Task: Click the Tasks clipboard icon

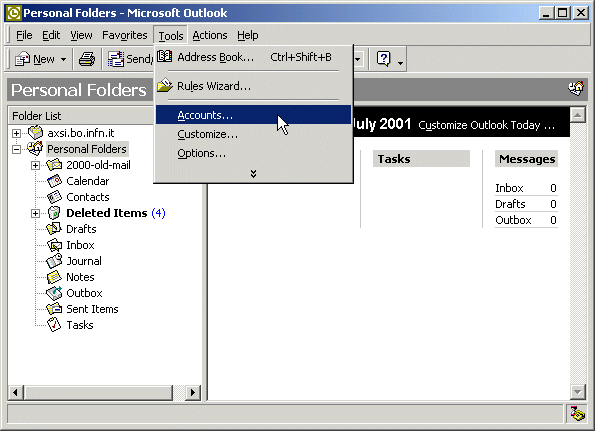Action: [x=54, y=325]
